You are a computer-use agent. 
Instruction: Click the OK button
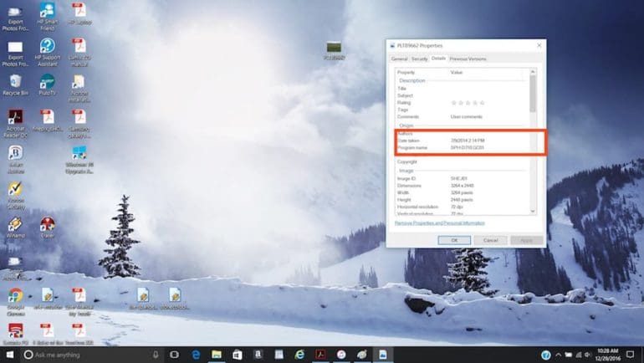[x=454, y=240]
